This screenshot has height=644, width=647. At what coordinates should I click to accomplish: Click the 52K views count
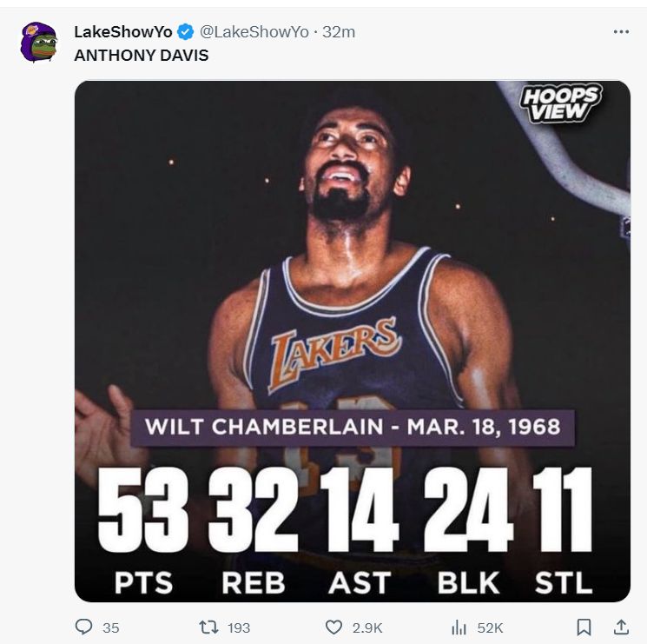pos(490,627)
